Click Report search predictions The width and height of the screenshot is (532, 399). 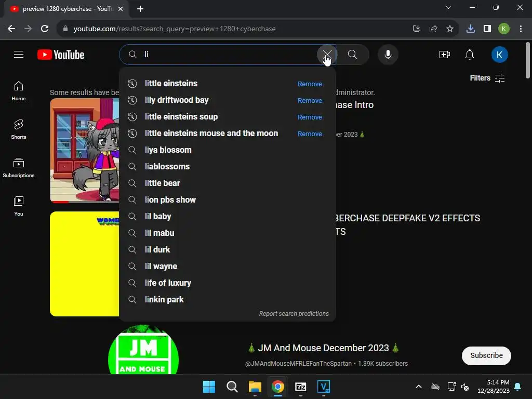pos(294,313)
